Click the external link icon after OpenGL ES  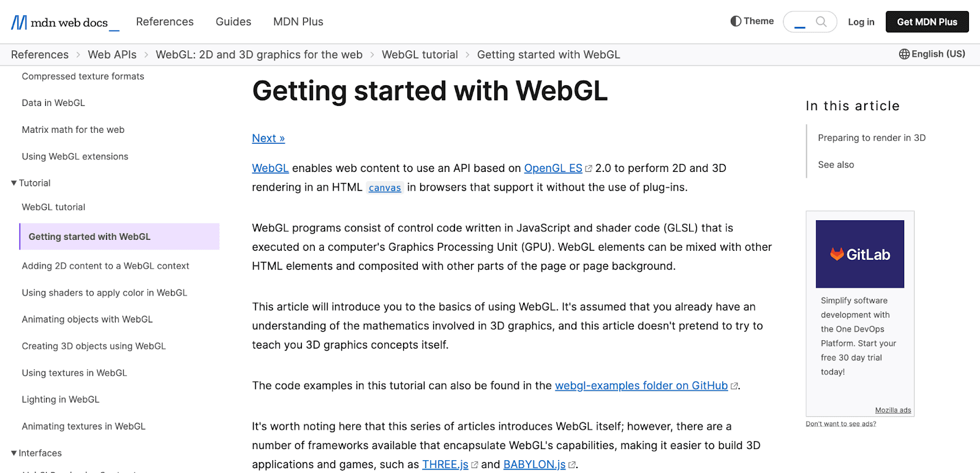pos(589,169)
